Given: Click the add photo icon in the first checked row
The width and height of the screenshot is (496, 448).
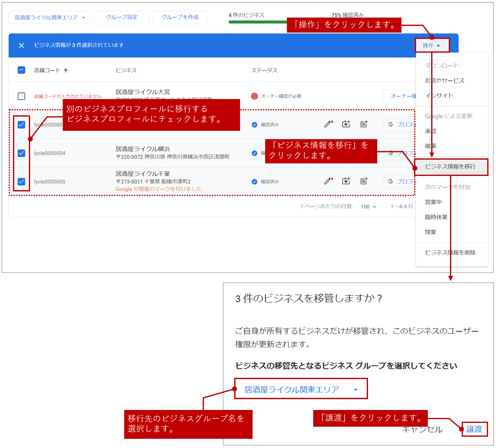Looking at the screenshot, I should 346,124.
